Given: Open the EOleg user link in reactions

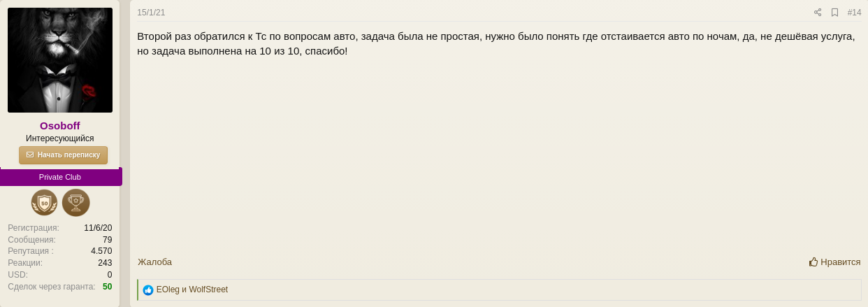Looking at the screenshot, I should coord(168,290).
